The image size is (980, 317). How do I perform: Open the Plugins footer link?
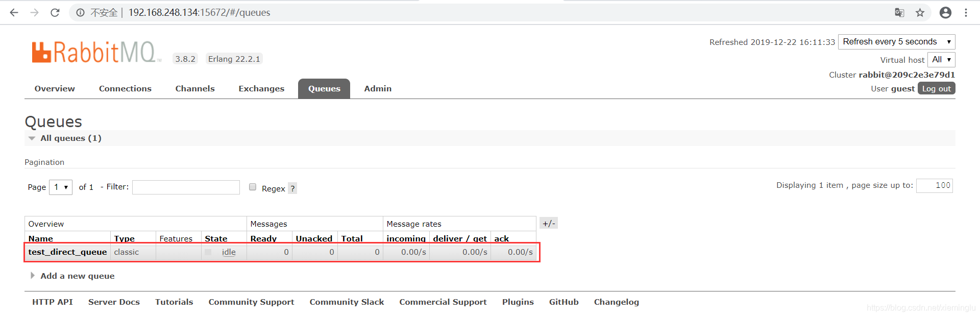[x=518, y=302]
